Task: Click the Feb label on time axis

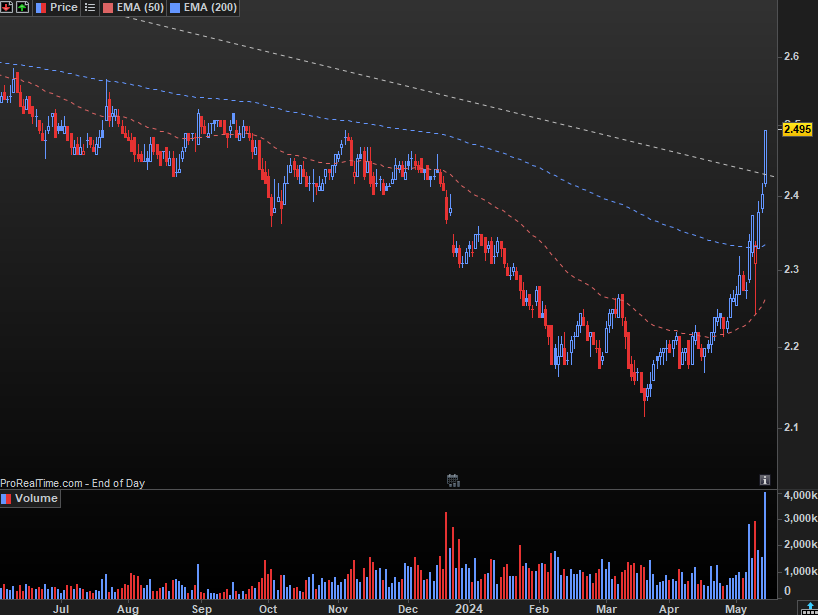Action: pyautogui.click(x=538, y=609)
